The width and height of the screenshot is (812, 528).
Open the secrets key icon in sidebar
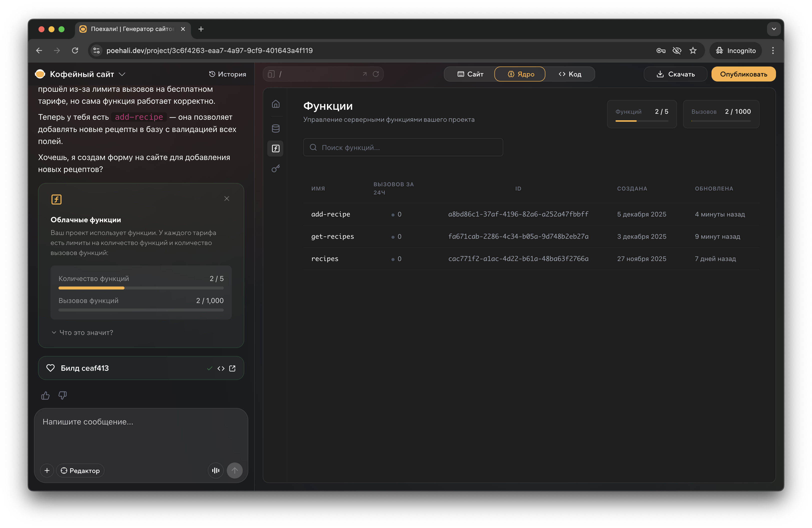point(275,168)
